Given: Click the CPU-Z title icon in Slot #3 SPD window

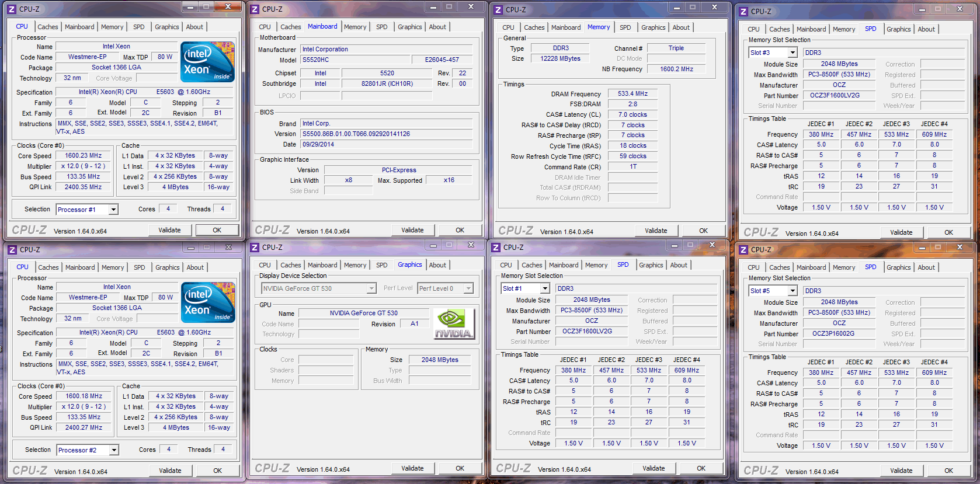Looking at the screenshot, I should [743, 11].
